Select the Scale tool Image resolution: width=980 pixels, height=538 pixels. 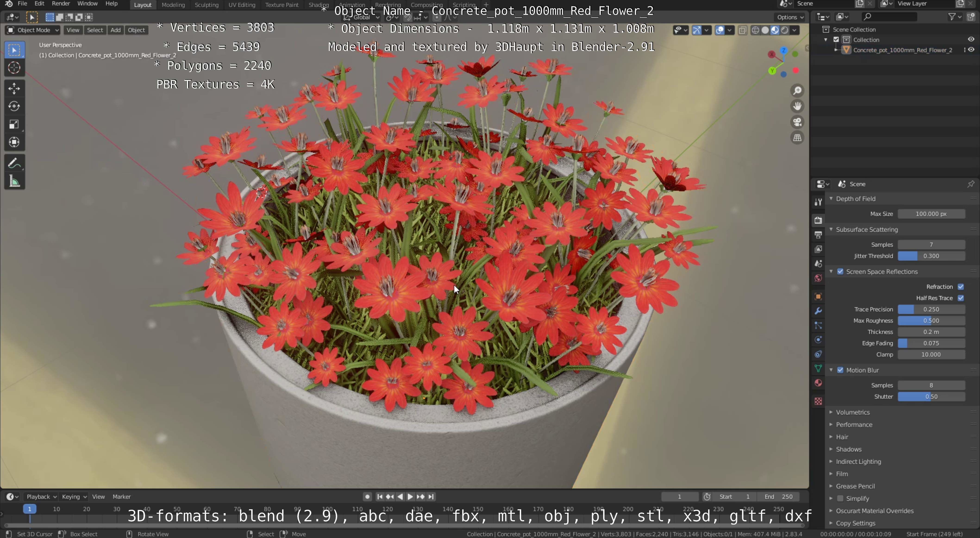click(14, 124)
